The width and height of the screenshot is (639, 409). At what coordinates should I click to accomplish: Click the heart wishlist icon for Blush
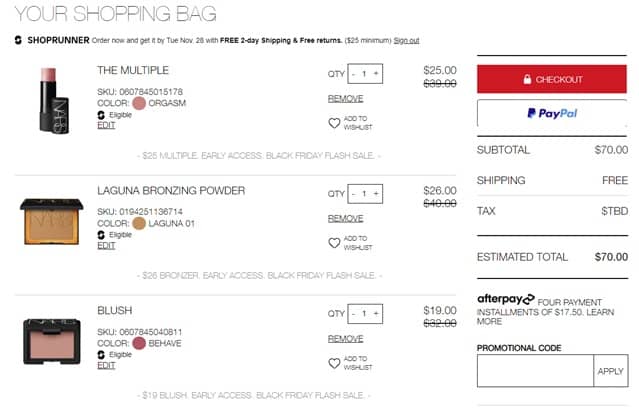coord(334,362)
